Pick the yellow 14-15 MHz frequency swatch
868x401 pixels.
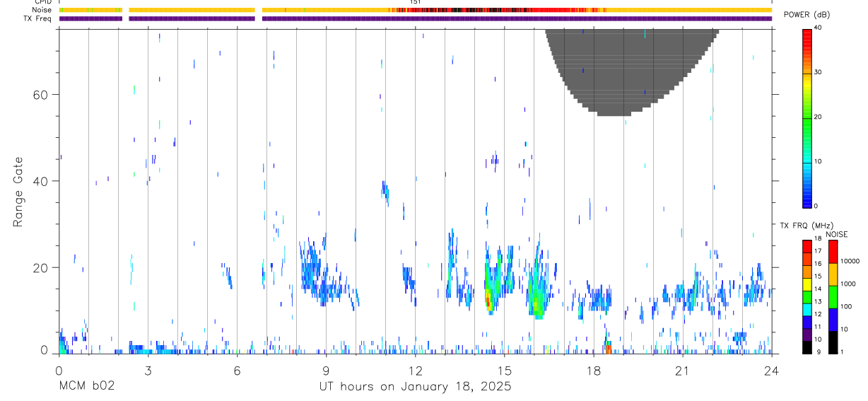pyautogui.click(x=807, y=284)
